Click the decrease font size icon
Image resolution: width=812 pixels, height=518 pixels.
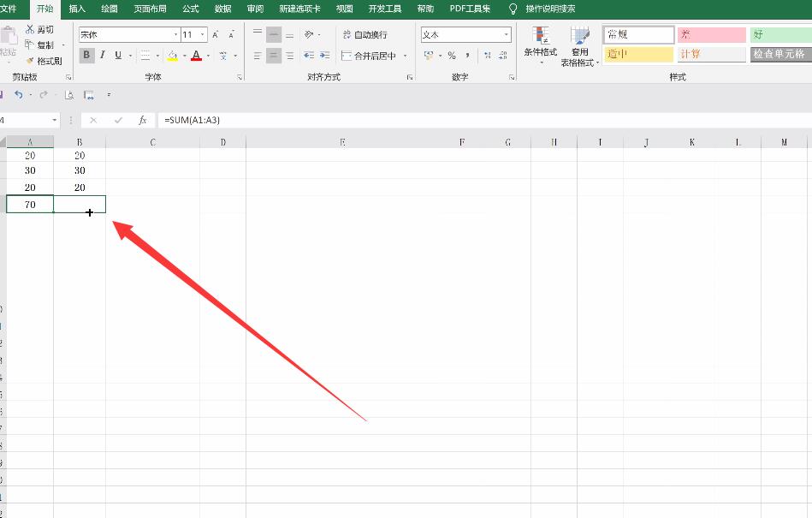232,35
